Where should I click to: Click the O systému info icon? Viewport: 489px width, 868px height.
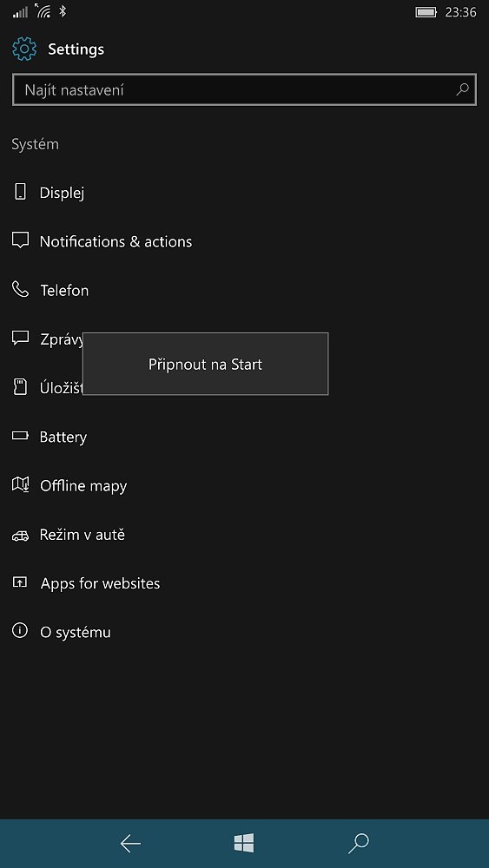20,630
